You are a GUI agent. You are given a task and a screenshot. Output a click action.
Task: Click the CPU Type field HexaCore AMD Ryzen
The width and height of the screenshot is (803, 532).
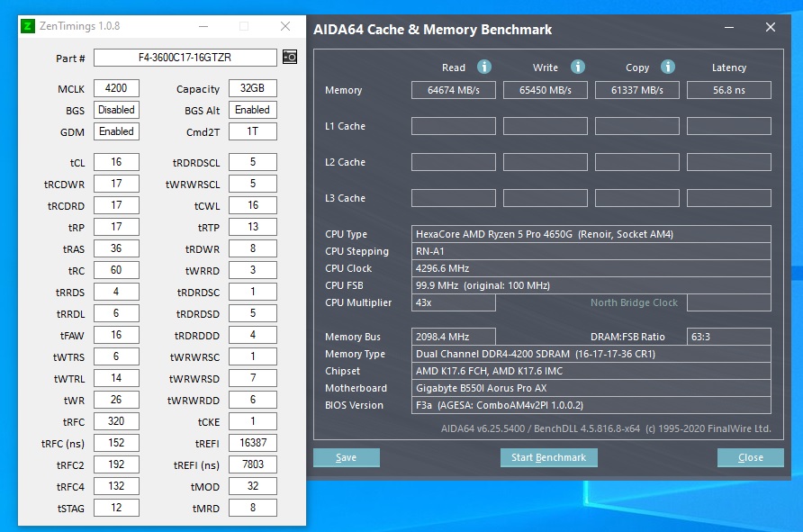[x=591, y=234]
